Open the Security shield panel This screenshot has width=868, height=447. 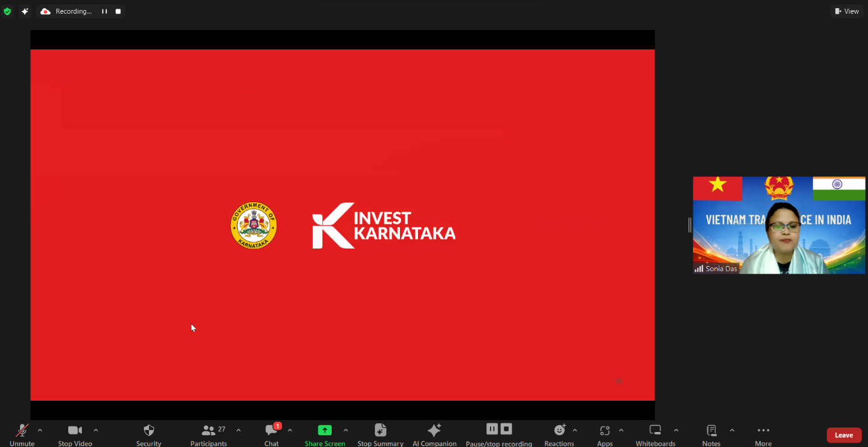148,434
